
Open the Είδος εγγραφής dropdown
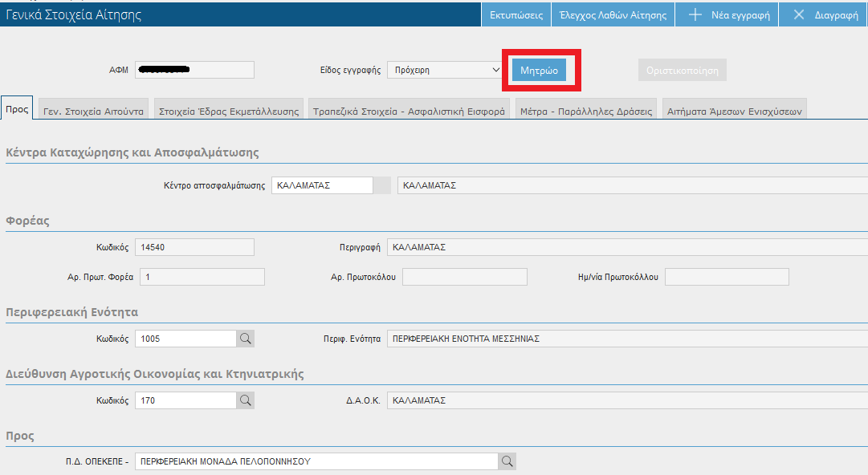tap(445, 70)
